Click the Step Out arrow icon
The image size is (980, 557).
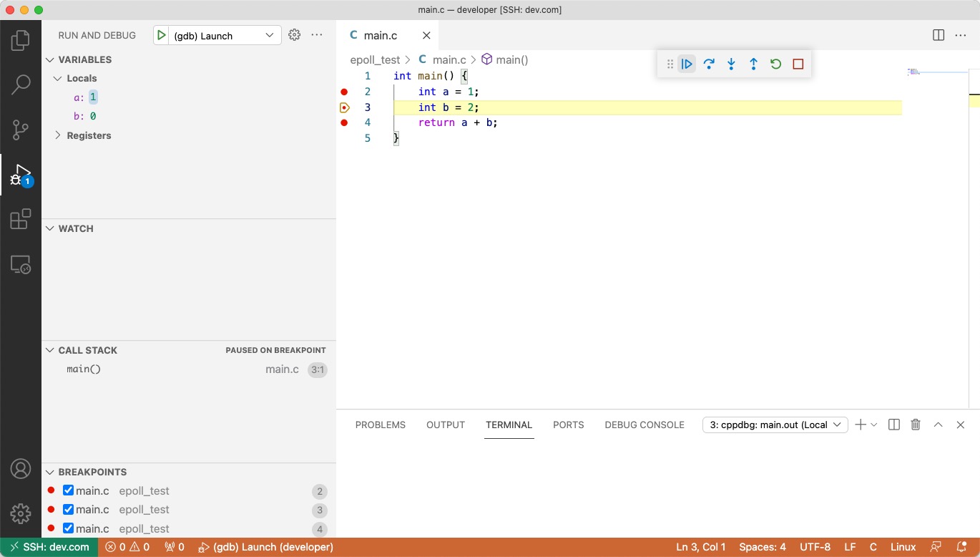coord(753,64)
